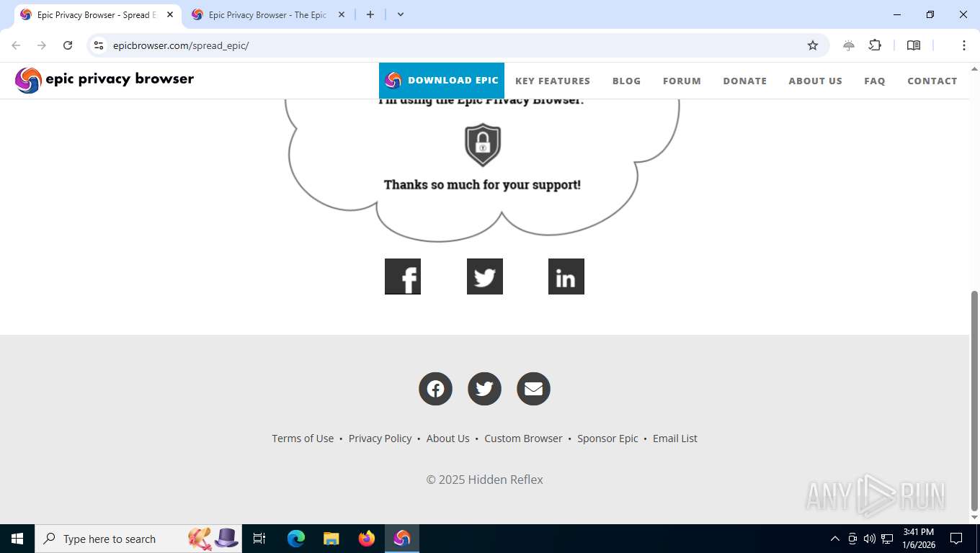Open the browser three-dot menu
Screen dimensions: 980x553
coord(963,45)
